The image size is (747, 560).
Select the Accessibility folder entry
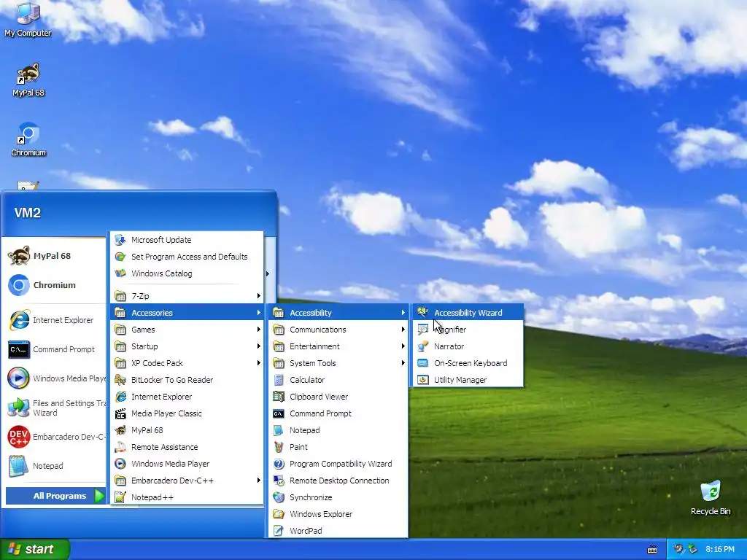[338, 313]
